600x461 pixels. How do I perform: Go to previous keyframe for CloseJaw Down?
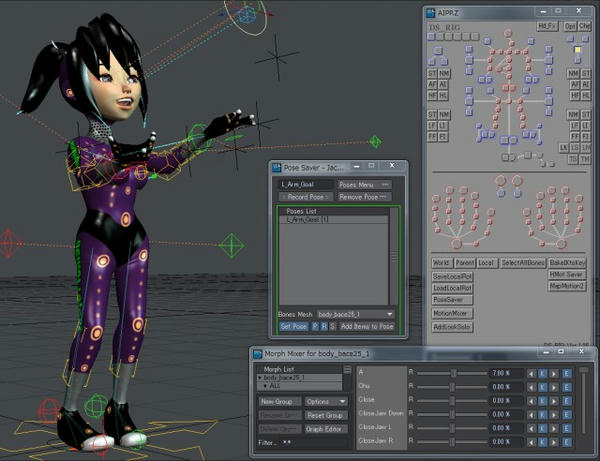click(x=531, y=415)
